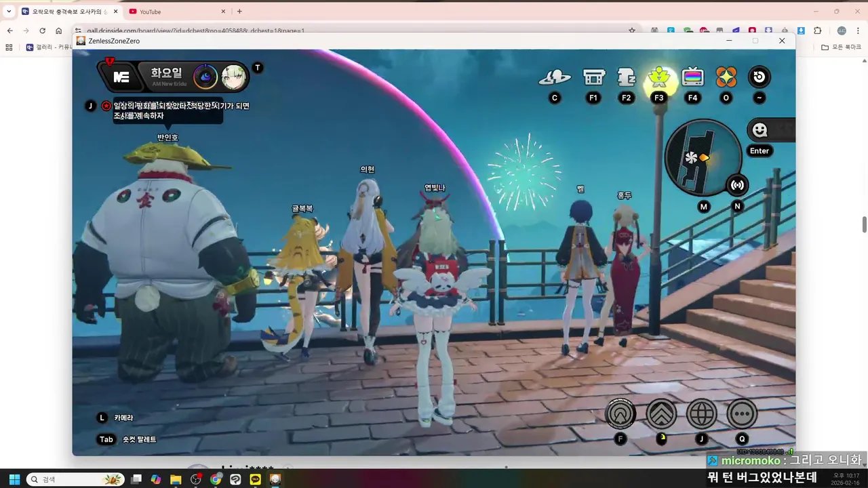Viewport: 868px width, 488px height.
Task: Click the ellipsis more button above key Q
Action: point(742,413)
